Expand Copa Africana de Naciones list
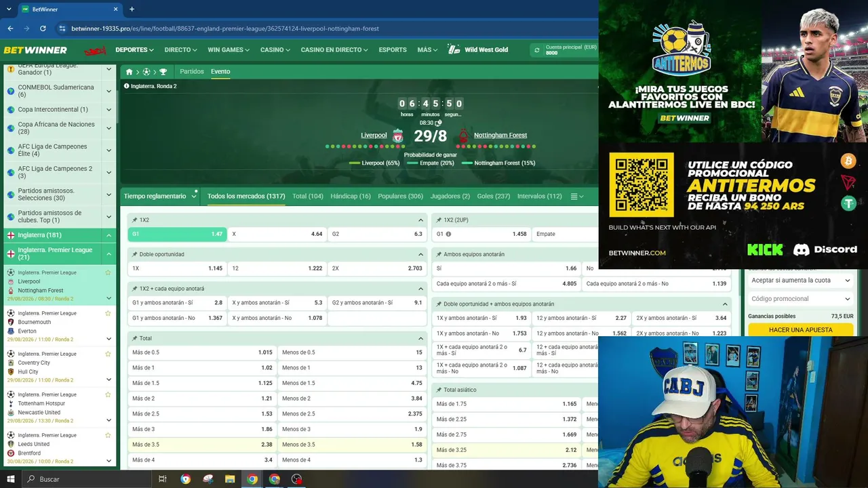This screenshot has width=868, height=488. [108, 128]
